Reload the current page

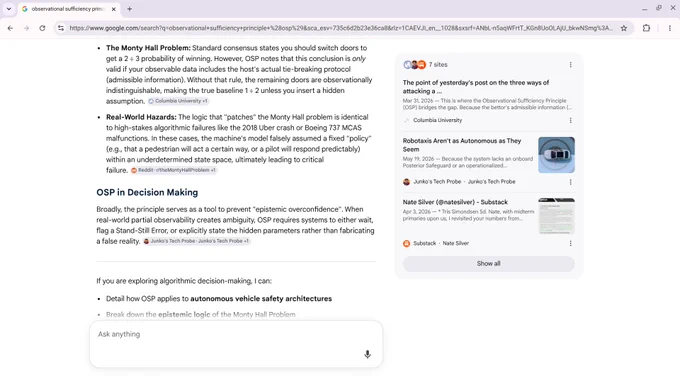tap(42, 28)
